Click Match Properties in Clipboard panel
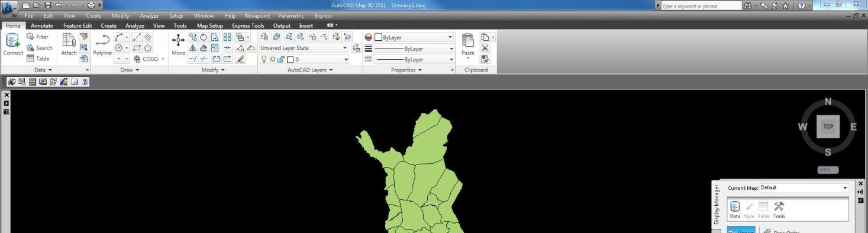 pos(485,59)
